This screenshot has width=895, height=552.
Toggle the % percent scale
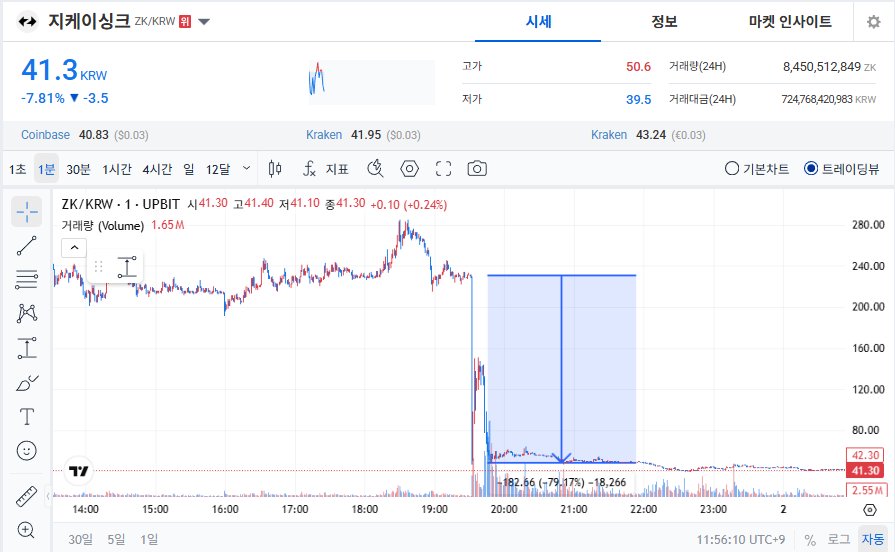[810, 539]
